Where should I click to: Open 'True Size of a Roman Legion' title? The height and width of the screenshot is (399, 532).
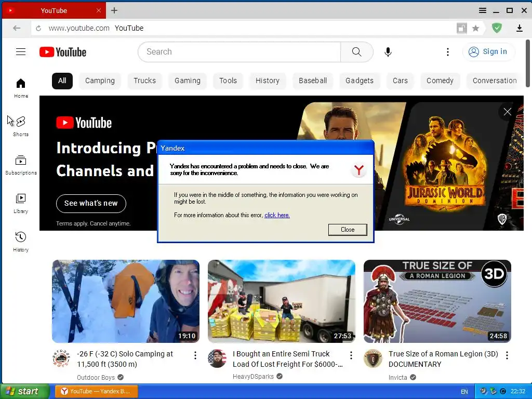pyautogui.click(x=443, y=359)
